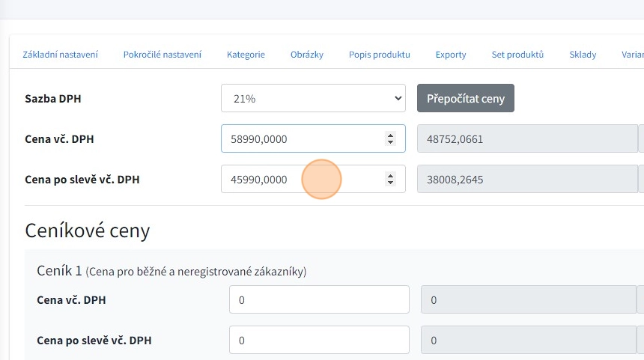Go to the Kategorie tab
Viewport: 644px width, 360px height.
[246, 55]
